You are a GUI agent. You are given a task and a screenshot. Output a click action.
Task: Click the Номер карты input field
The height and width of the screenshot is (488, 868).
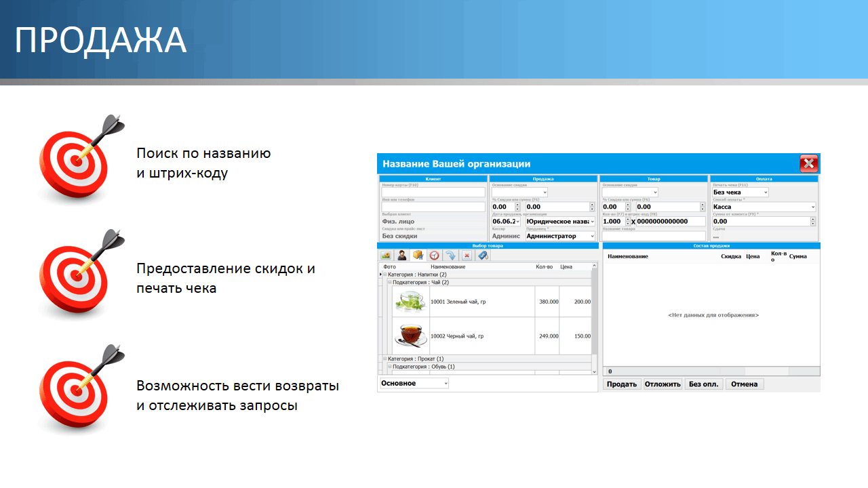433,192
